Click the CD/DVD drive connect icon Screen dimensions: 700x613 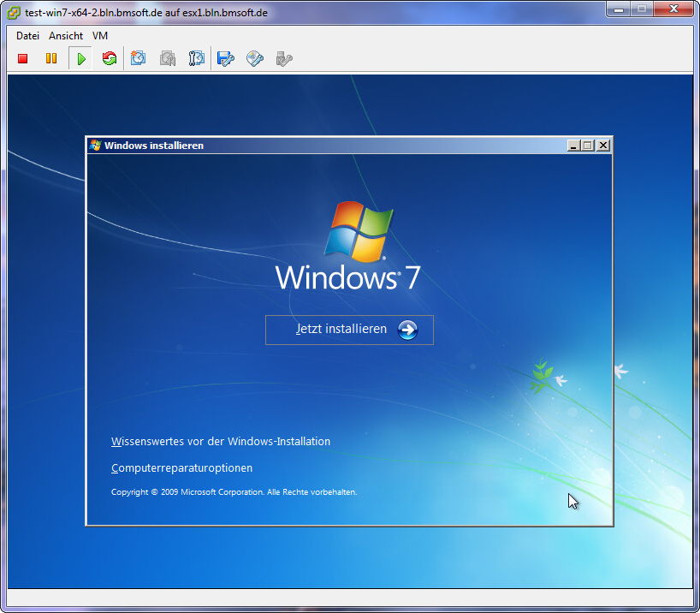tap(255, 58)
